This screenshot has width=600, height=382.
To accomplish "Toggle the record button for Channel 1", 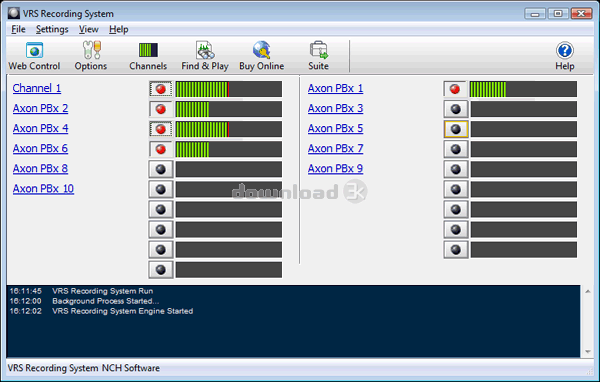I will [x=161, y=89].
